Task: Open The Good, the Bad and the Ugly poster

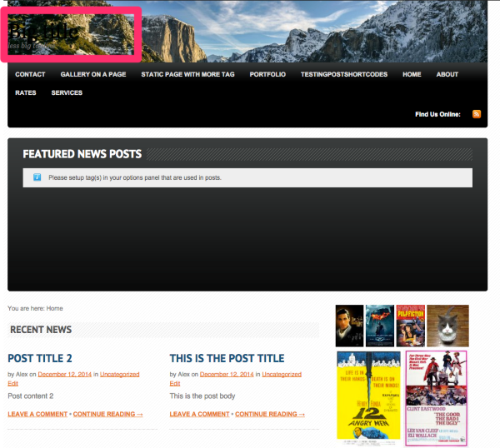Action: 436,398
